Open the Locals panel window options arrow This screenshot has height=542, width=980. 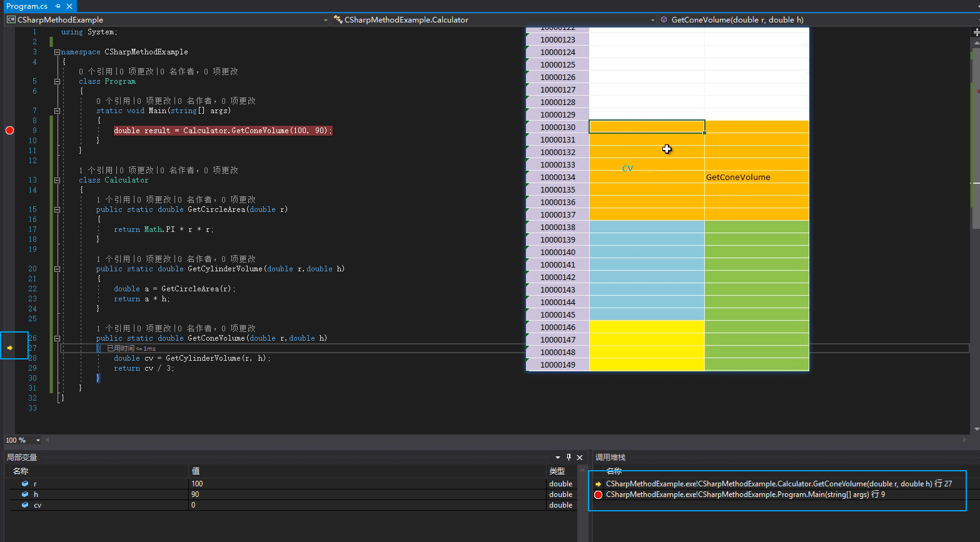coord(557,458)
